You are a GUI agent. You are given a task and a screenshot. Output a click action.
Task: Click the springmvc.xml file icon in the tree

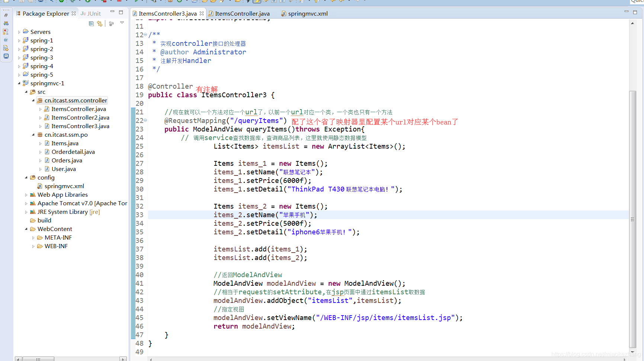click(40, 186)
